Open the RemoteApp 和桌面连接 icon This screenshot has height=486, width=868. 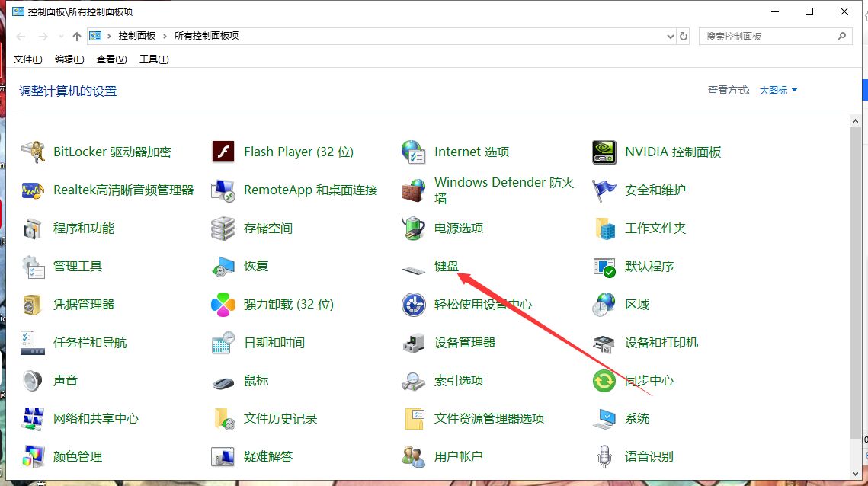click(223, 190)
